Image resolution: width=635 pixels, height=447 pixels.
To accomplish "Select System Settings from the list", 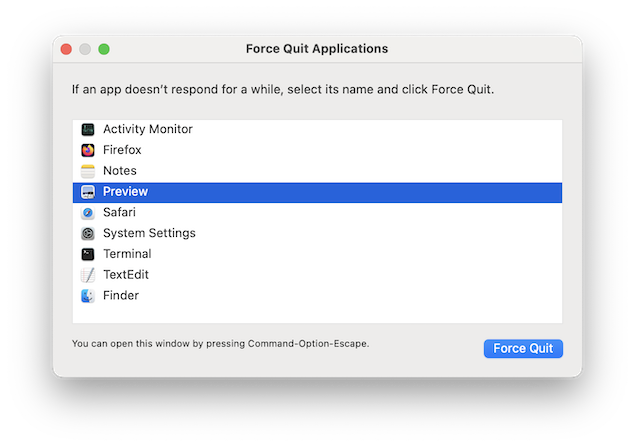I will click(149, 233).
